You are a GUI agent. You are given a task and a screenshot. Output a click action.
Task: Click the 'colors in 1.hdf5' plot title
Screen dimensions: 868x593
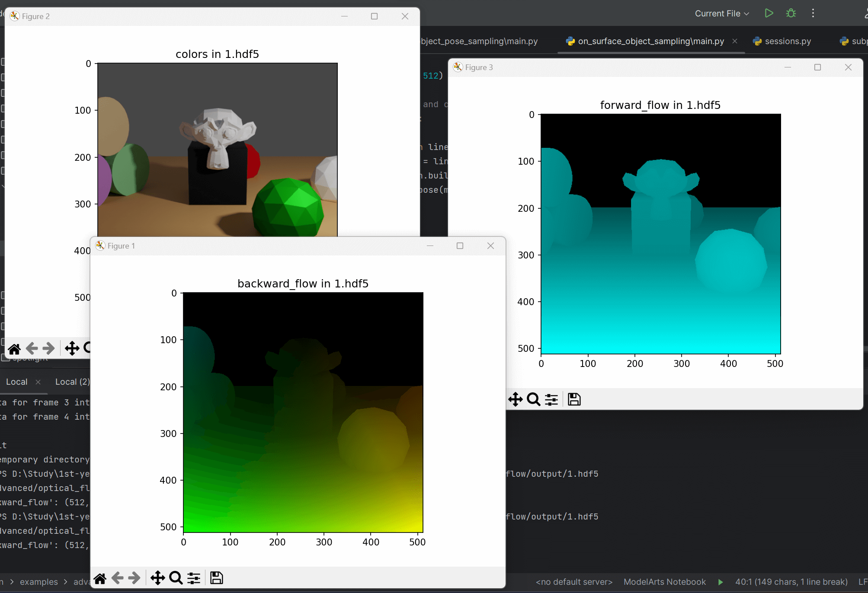pyautogui.click(x=217, y=54)
